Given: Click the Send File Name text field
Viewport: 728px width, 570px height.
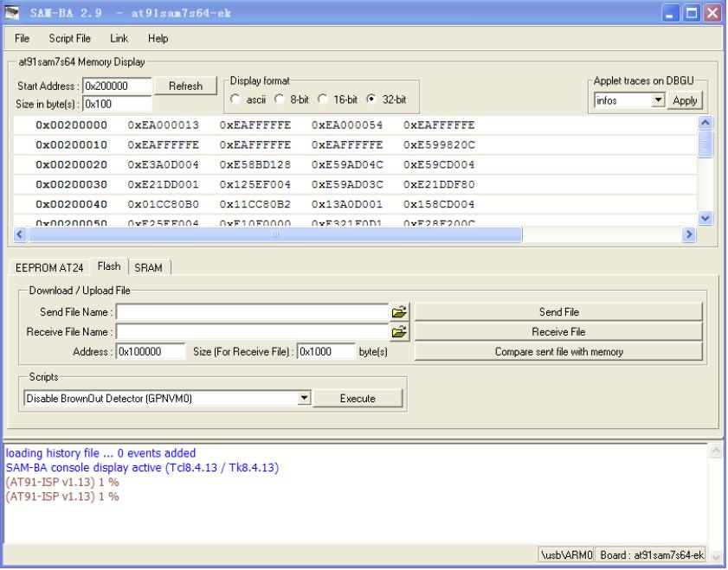Looking at the screenshot, I should [x=252, y=312].
